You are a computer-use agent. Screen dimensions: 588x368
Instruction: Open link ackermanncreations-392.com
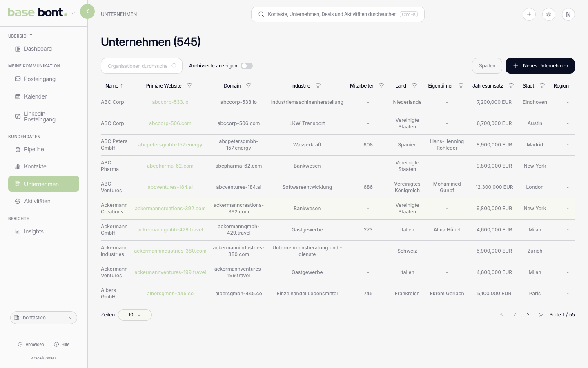coord(170,209)
